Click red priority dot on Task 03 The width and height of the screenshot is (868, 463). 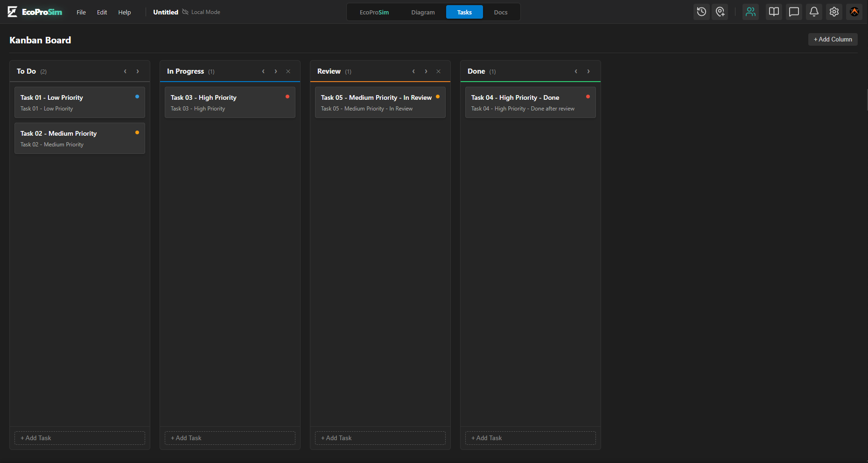click(x=287, y=97)
